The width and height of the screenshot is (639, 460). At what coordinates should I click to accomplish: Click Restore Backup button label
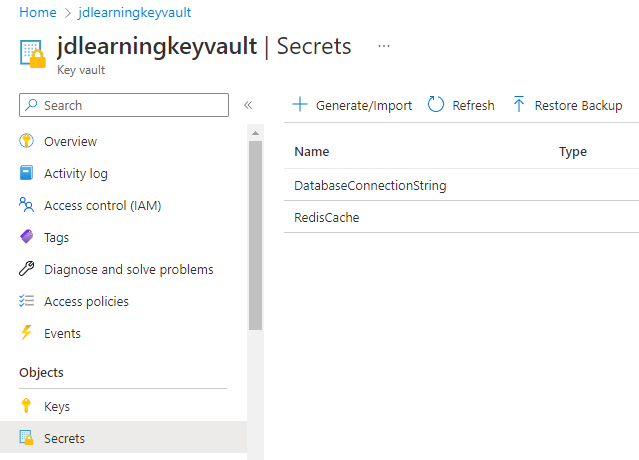tap(578, 106)
